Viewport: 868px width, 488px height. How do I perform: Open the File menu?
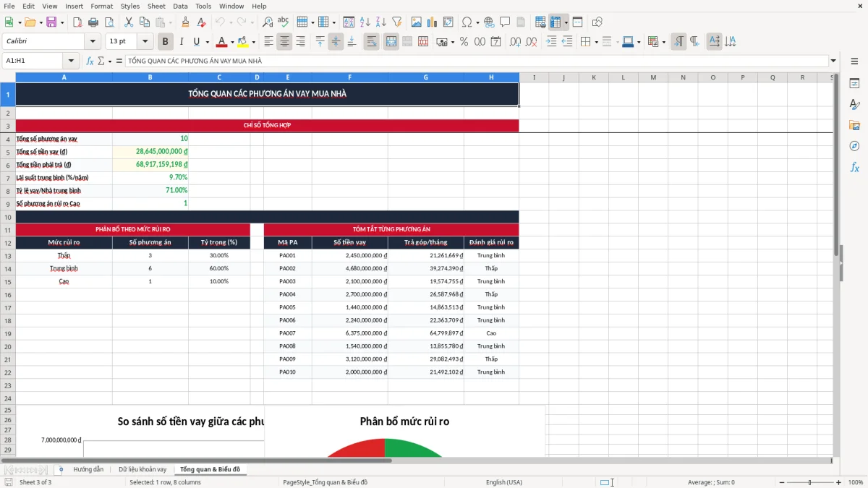click(9, 6)
